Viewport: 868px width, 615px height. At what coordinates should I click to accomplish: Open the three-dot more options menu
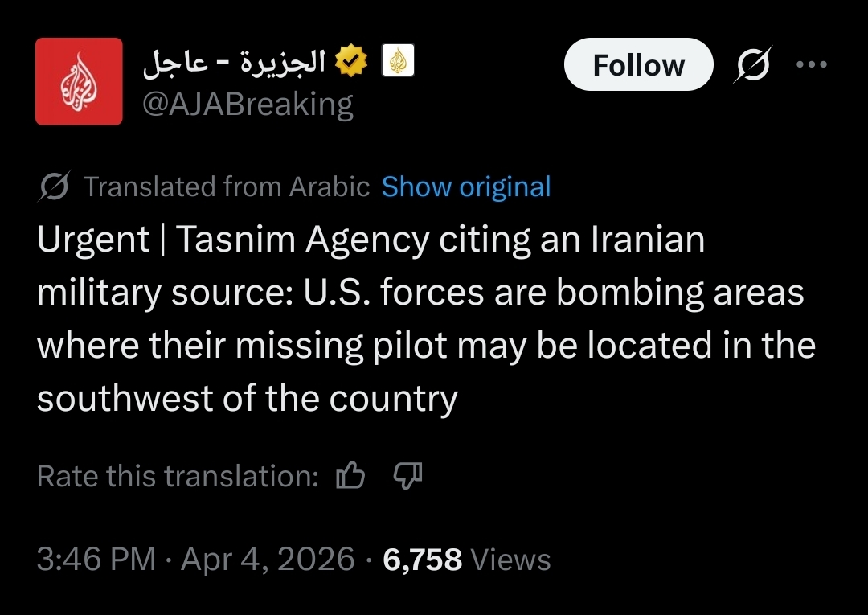tap(811, 64)
